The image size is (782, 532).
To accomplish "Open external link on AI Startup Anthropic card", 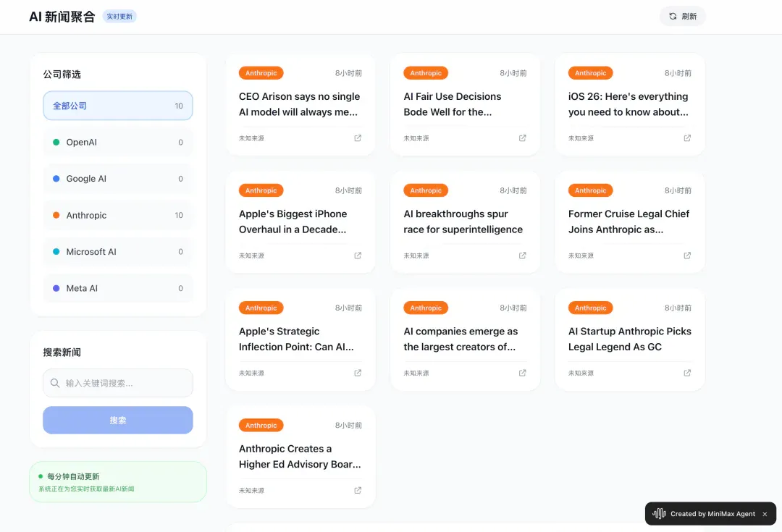I will [687, 373].
